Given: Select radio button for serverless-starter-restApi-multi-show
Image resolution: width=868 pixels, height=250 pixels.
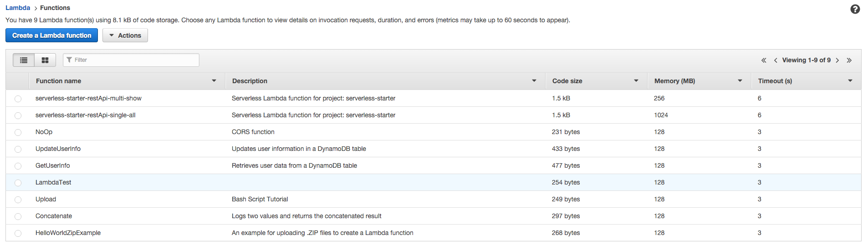Looking at the screenshot, I should (x=18, y=99).
